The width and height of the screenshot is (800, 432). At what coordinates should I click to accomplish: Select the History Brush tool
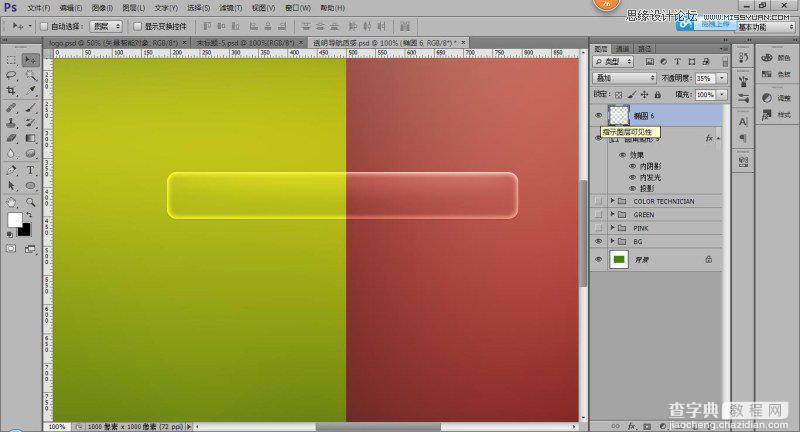pyautogui.click(x=31, y=123)
